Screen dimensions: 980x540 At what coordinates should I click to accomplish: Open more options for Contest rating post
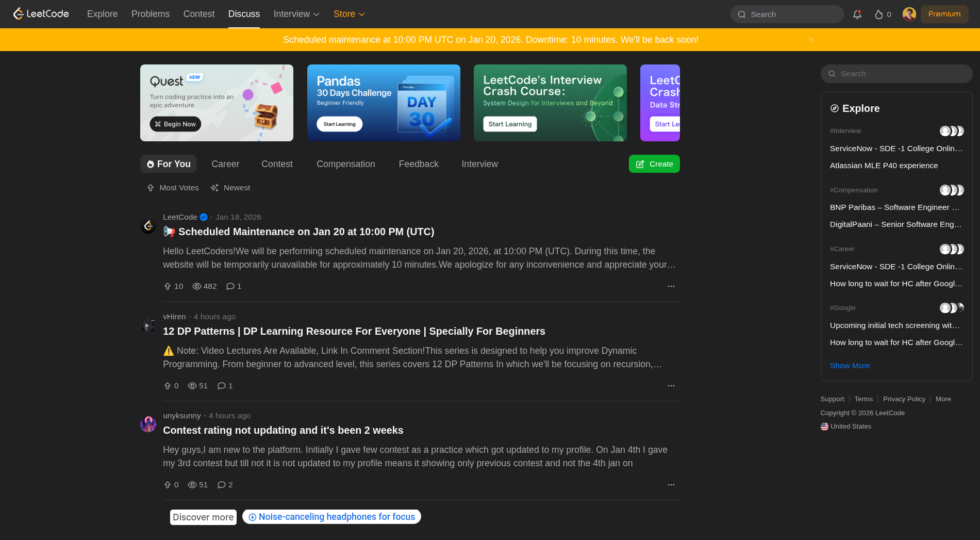671,485
